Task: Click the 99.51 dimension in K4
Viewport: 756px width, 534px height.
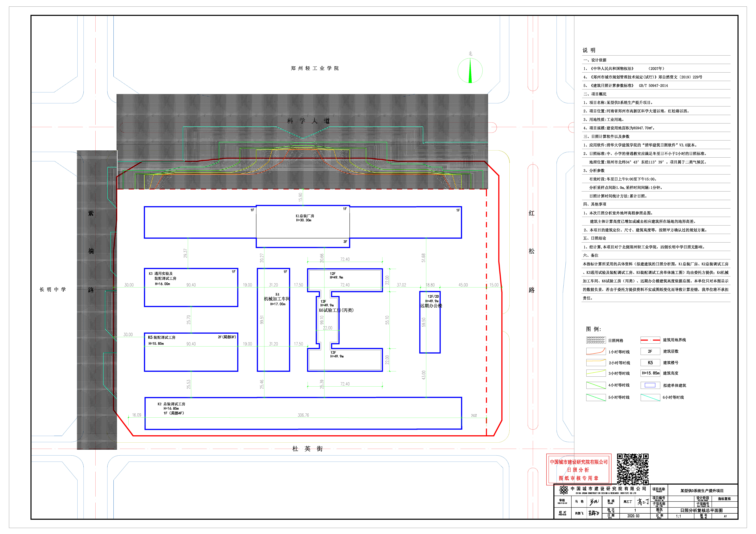Action: click(262, 320)
